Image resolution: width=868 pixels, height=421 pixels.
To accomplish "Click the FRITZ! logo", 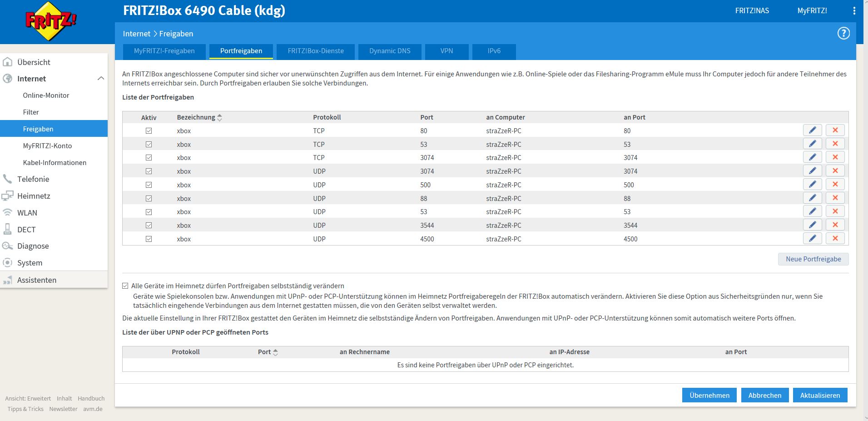I will click(51, 21).
